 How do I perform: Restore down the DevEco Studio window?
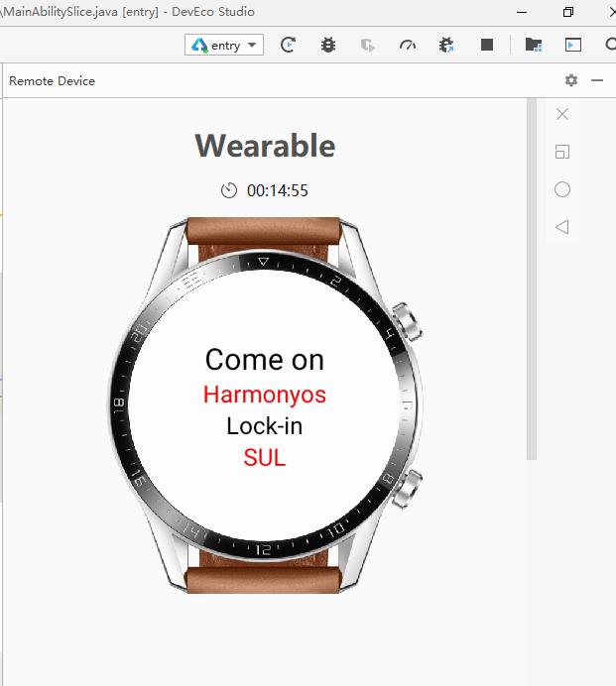pyautogui.click(x=567, y=12)
